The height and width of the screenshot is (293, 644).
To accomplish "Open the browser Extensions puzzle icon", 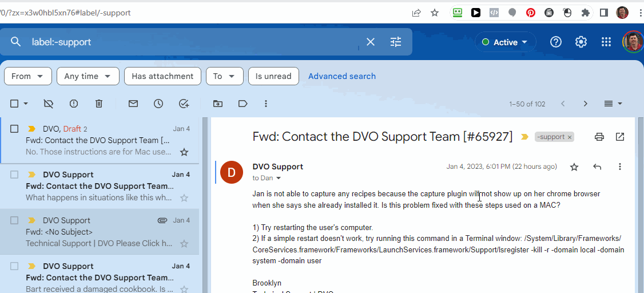I will (586, 13).
